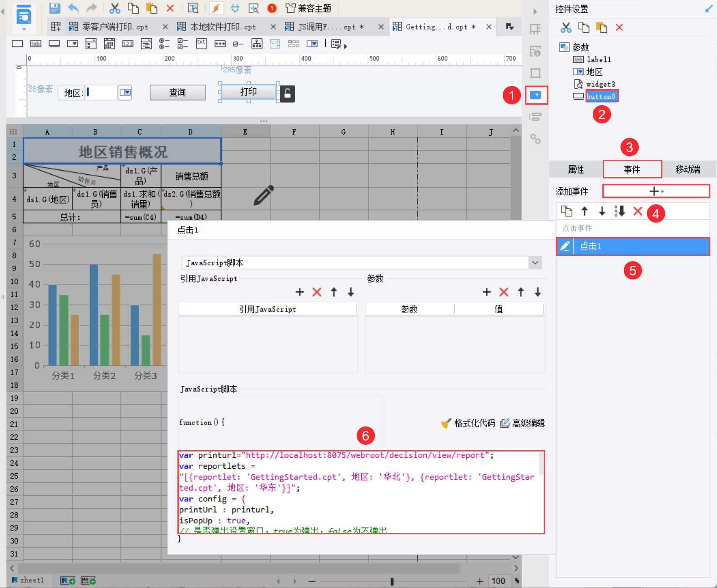Add the date calendar widget
Screen dimensions: 717x588
point(109,44)
